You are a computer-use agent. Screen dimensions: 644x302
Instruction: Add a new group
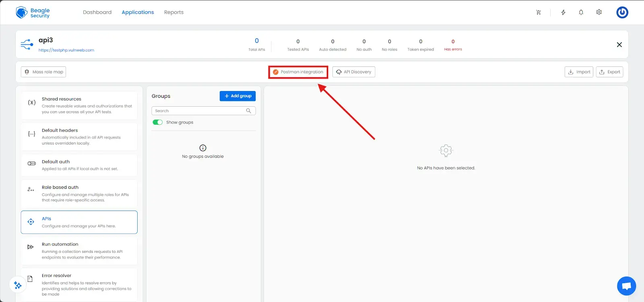pos(237,96)
